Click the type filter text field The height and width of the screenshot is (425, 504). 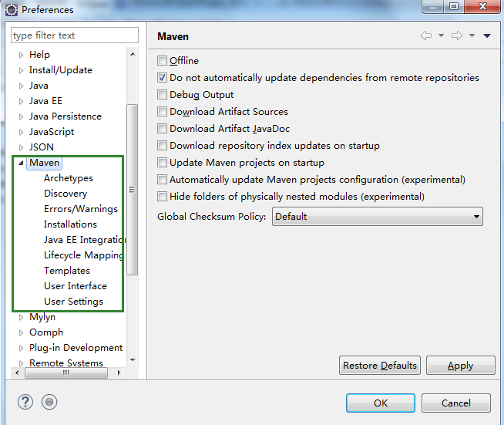click(75, 35)
